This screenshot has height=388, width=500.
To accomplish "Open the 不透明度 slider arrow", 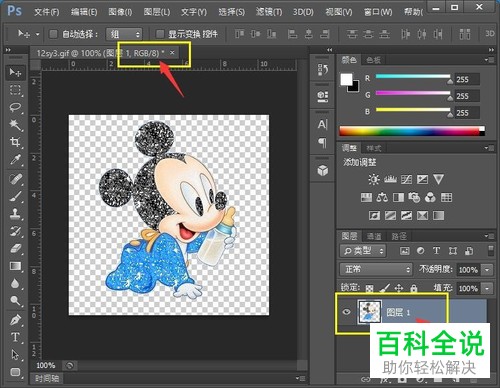I will [x=487, y=269].
